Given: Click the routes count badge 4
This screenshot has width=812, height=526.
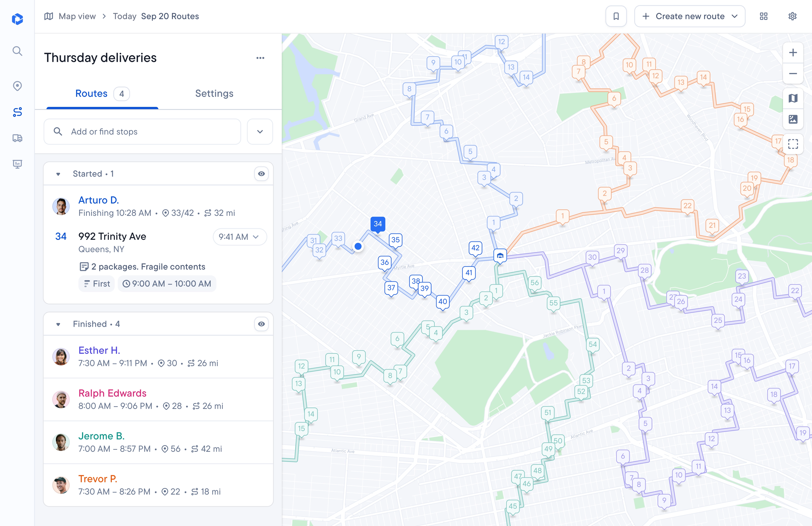Looking at the screenshot, I should [121, 94].
